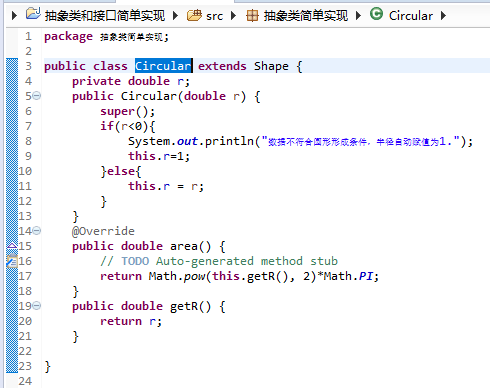Open dropdown arrow after src
The image size is (490, 388).
pyautogui.click(x=233, y=15)
